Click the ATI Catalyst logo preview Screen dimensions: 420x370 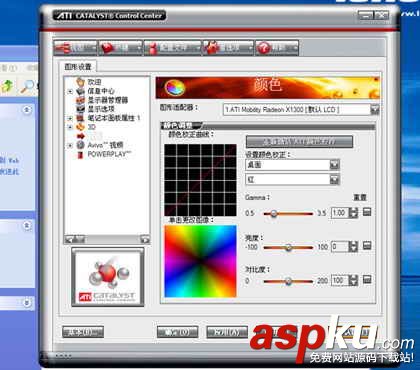coord(108,277)
